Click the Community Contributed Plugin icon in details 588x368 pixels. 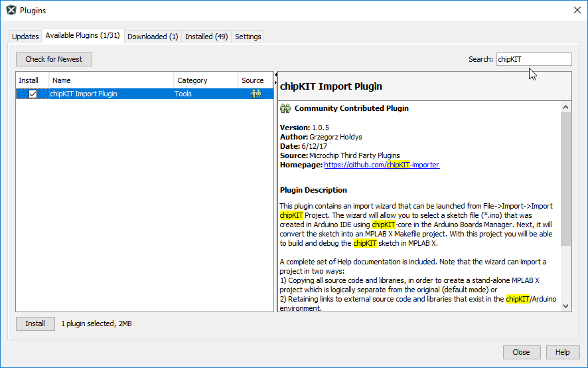coord(285,108)
